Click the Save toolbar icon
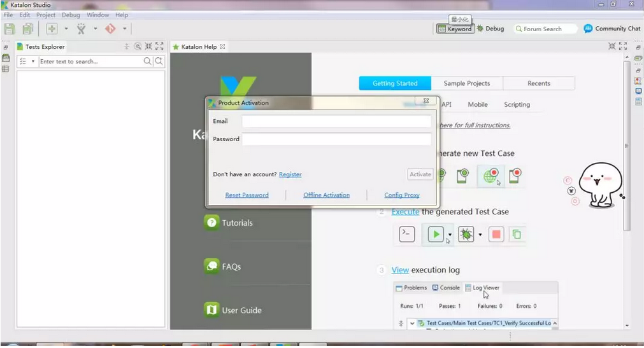Image resolution: width=644 pixels, height=348 pixels. [x=10, y=29]
